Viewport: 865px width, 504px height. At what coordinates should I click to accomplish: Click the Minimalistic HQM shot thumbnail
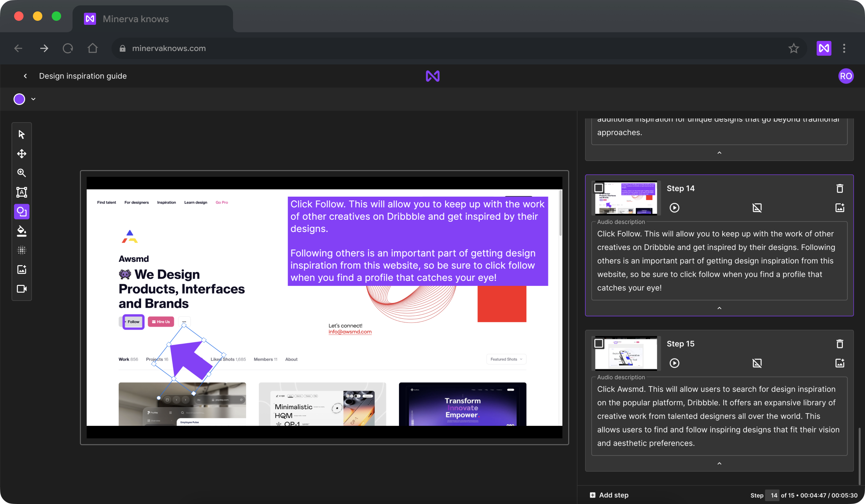point(322,404)
